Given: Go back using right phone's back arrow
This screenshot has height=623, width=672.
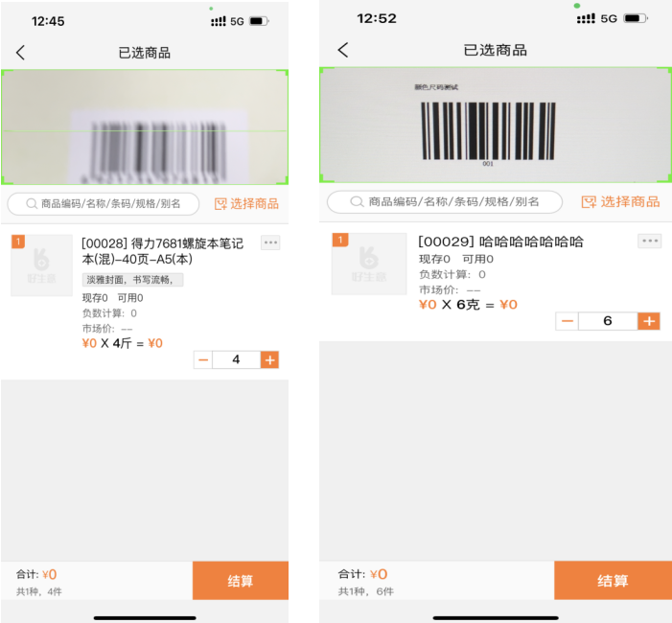Looking at the screenshot, I should pos(343,50).
